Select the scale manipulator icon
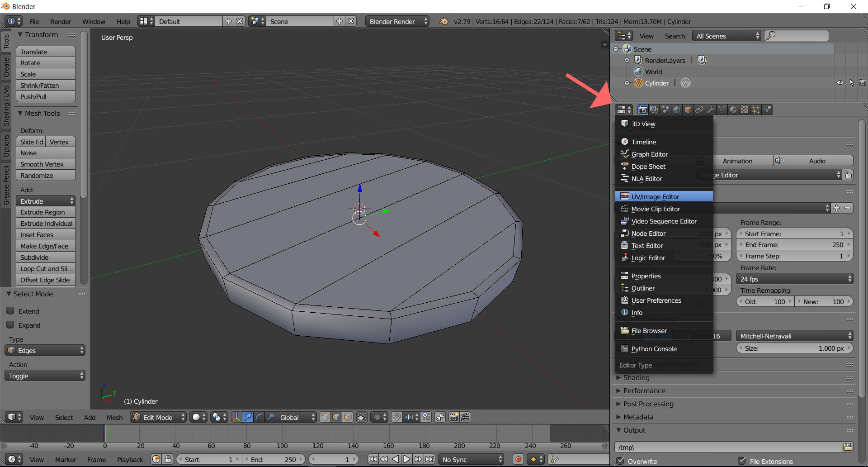This screenshot has height=467, width=868. click(270, 417)
